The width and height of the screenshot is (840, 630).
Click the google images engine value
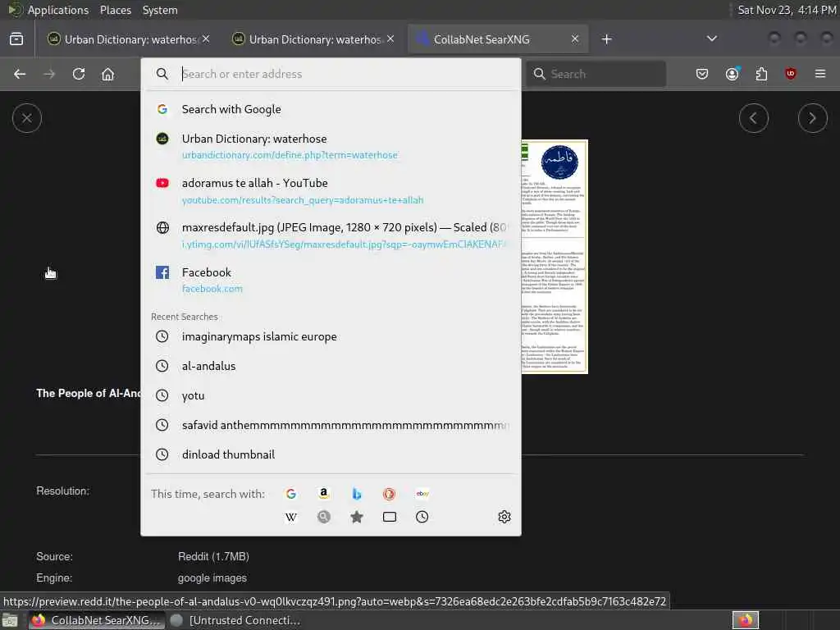212,578
